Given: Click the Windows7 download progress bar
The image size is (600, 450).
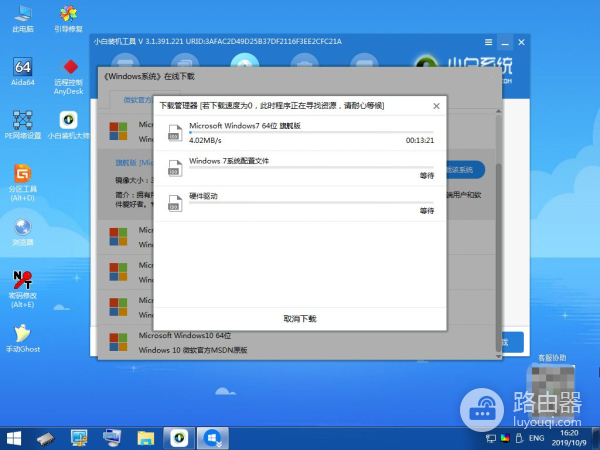Looking at the screenshot, I should click(x=311, y=132).
